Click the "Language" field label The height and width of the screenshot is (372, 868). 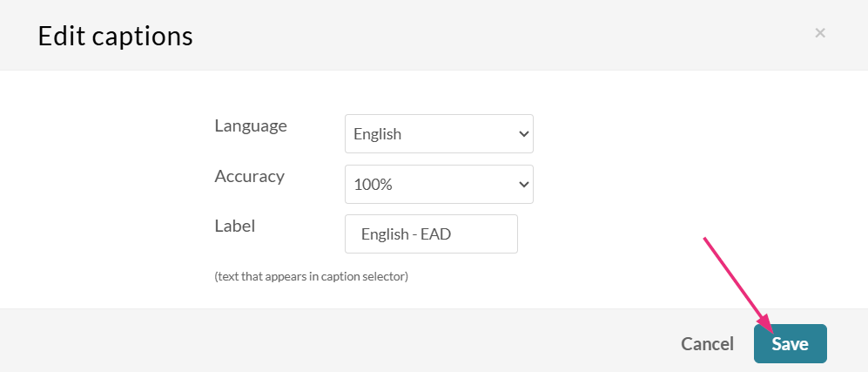click(x=251, y=125)
